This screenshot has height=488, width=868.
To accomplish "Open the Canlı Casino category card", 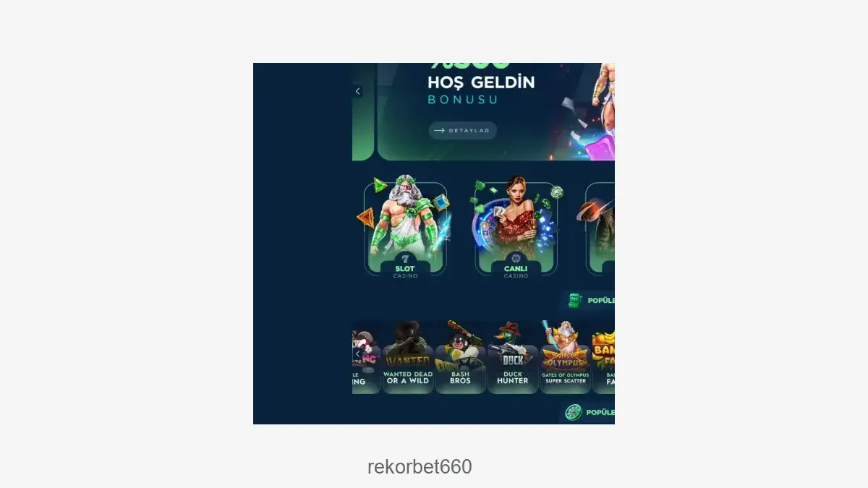I will pos(516,228).
